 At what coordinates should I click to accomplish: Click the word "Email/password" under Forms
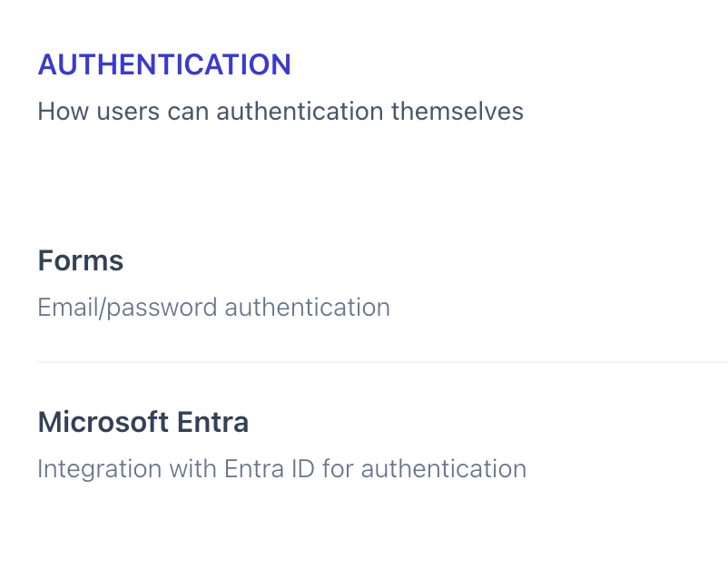127,308
